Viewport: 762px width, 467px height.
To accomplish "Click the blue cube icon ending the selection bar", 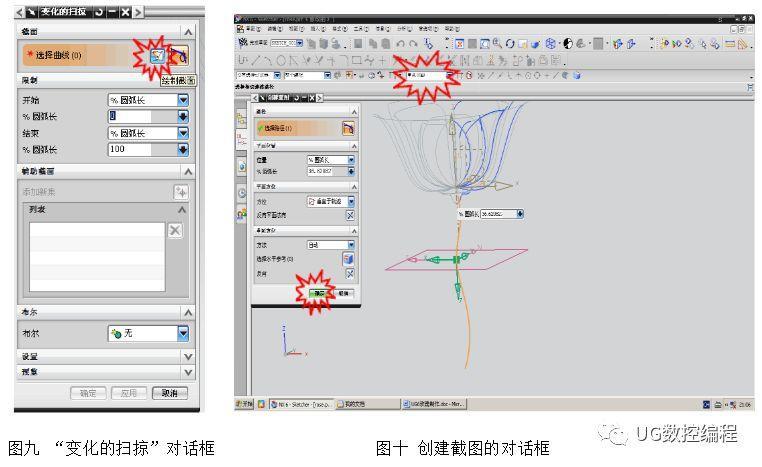I will click(577, 75).
